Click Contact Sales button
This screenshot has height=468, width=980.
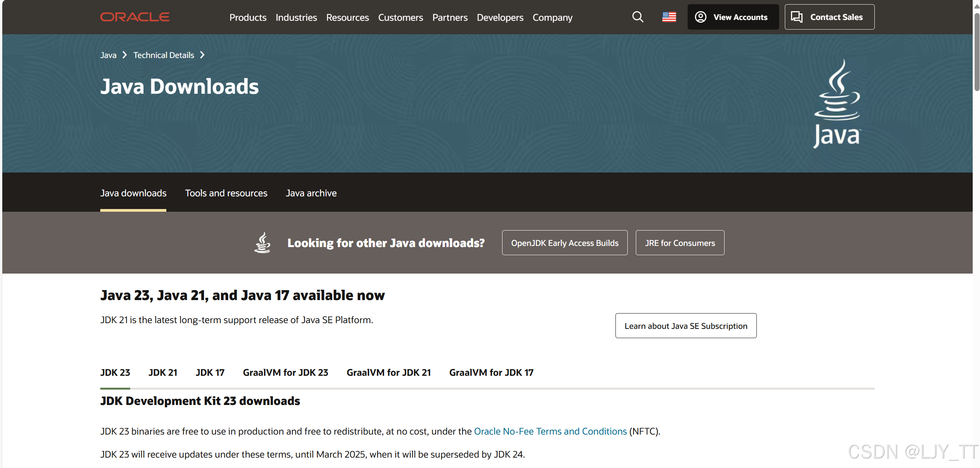coord(829,17)
